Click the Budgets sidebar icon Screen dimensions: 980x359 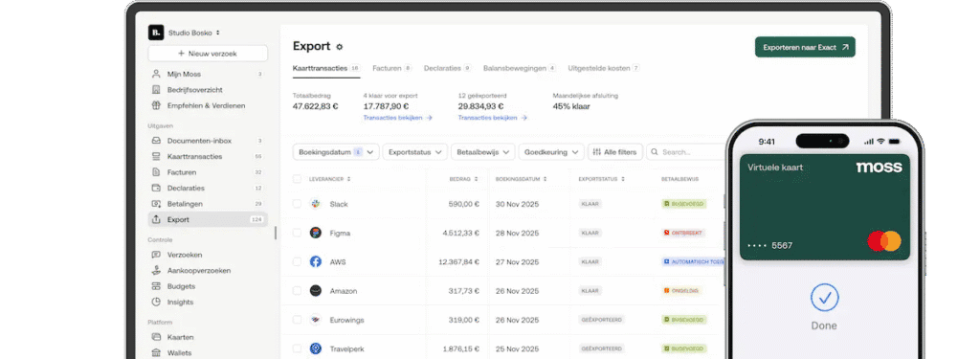coord(156,286)
